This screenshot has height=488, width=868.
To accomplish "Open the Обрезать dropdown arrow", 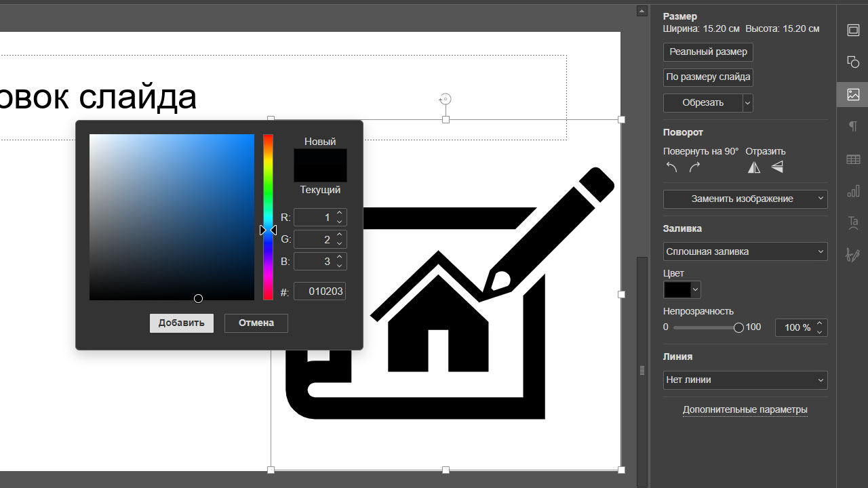I will point(748,103).
